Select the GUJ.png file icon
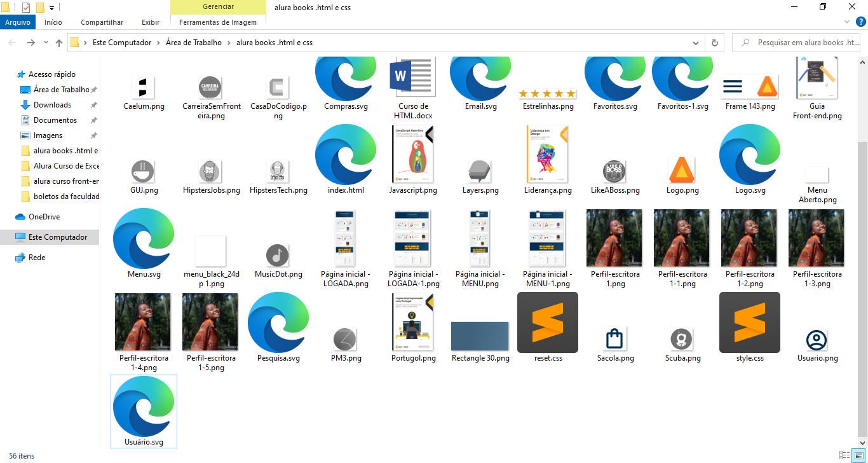 pos(144,171)
